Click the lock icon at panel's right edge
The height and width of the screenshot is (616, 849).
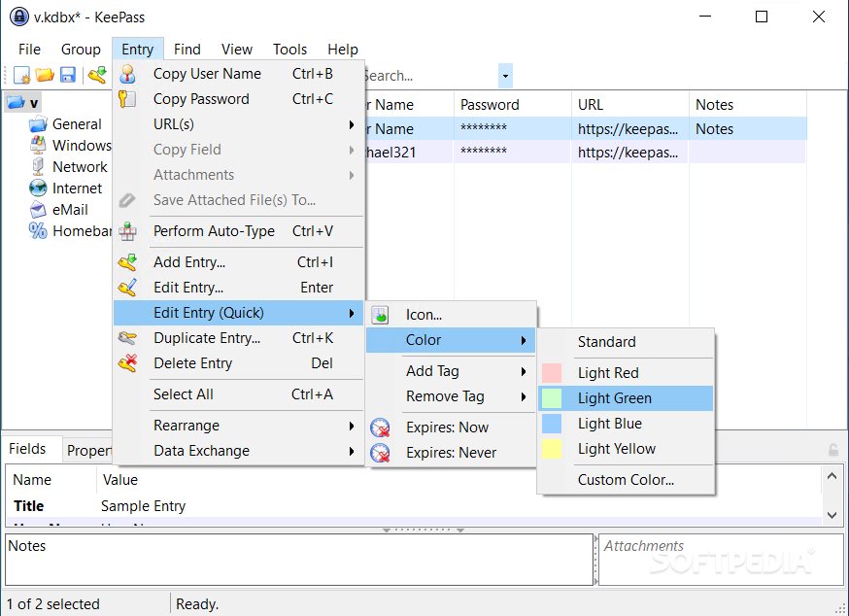833,450
